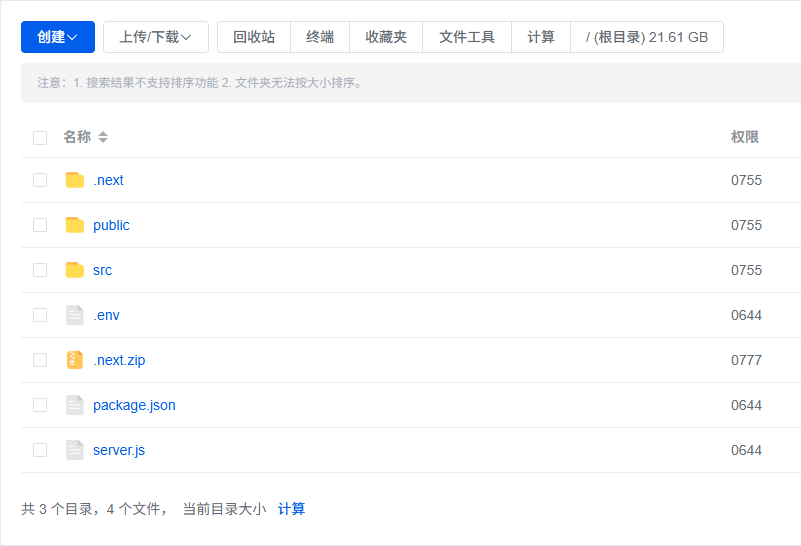
Task: Open the 回收站 recycle bin tab
Action: tap(254, 37)
